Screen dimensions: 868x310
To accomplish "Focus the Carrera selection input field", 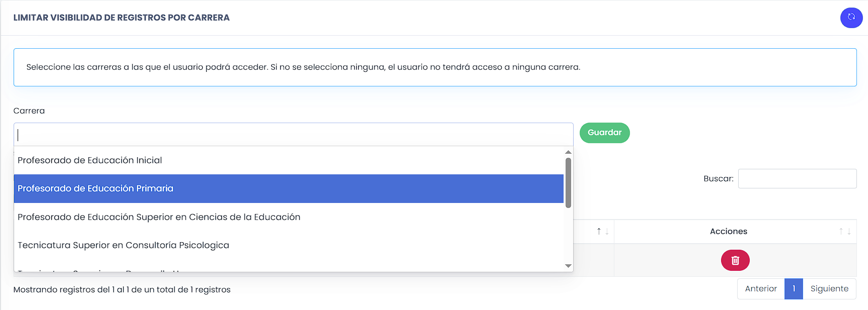I will click(x=293, y=135).
